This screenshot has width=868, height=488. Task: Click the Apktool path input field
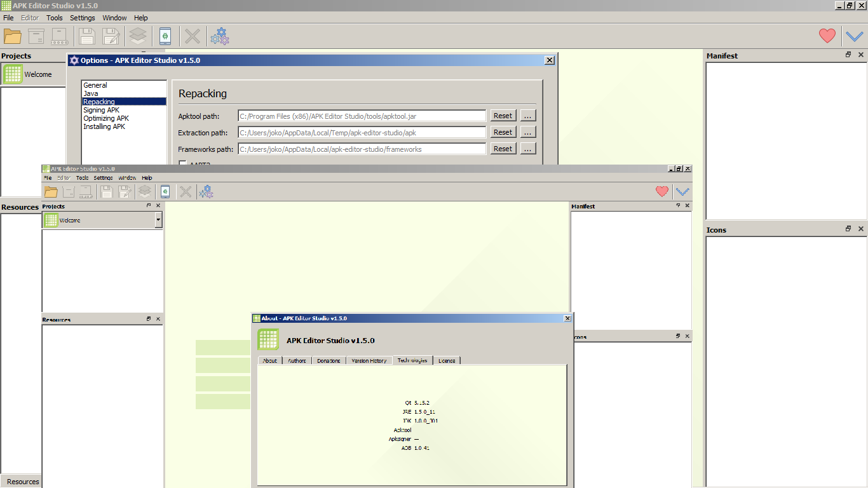362,116
